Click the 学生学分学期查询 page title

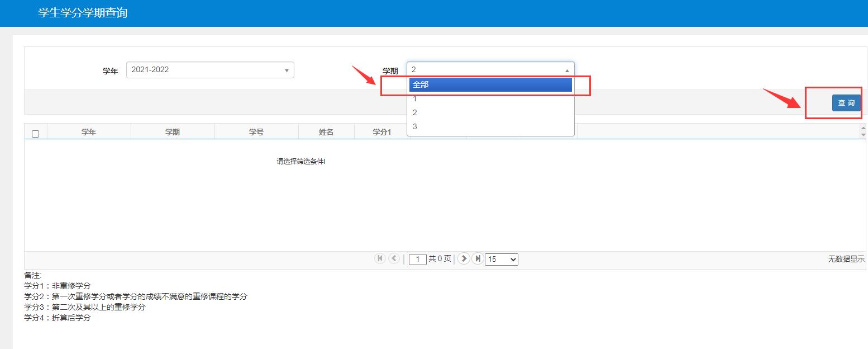pos(83,13)
